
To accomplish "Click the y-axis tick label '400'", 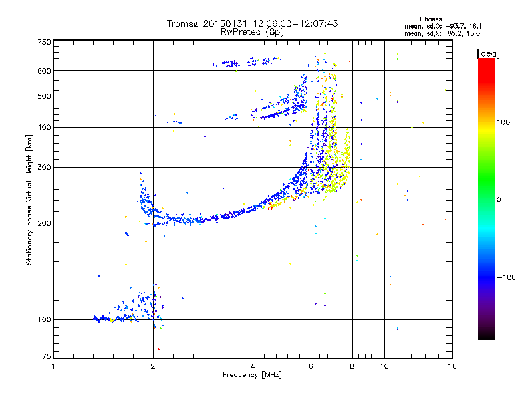I will click(44, 127).
